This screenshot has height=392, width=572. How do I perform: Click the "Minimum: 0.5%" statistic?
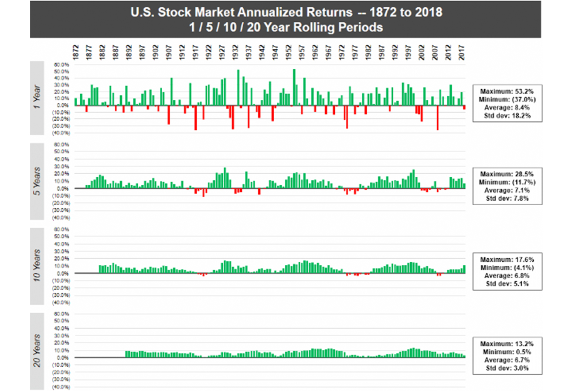point(507,351)
